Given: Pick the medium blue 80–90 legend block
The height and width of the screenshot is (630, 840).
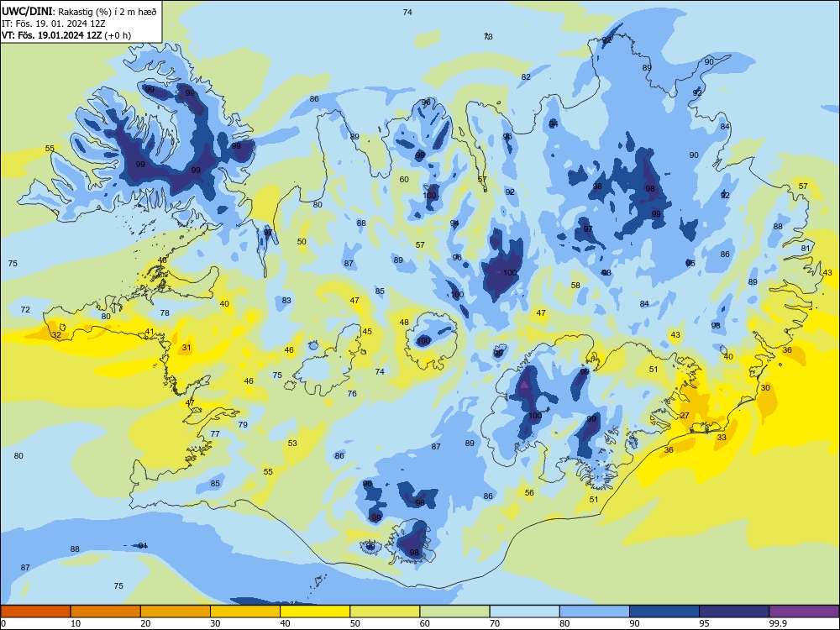Looking at the screenshot, I should click(x=595, y=612).
